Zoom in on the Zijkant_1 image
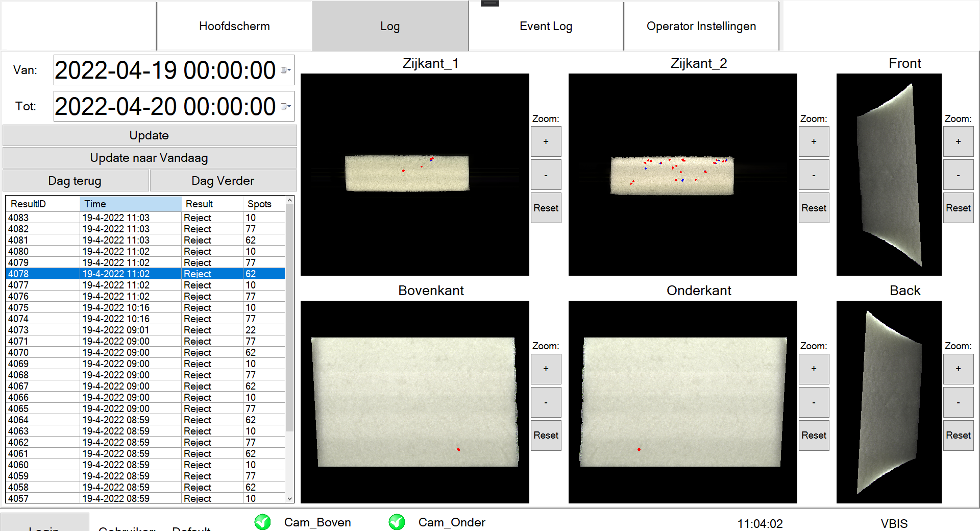This screenshot has height=531, width=980. (546, 141)
